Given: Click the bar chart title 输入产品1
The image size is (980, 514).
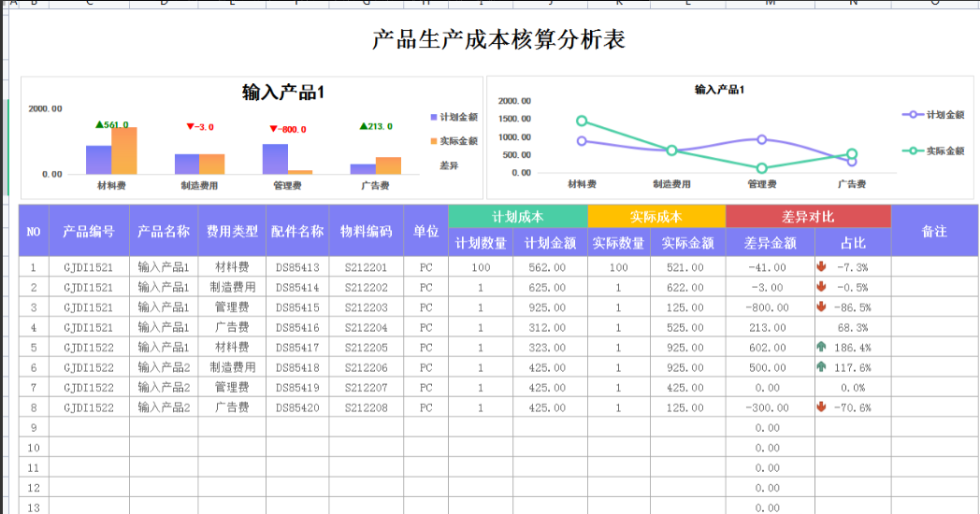Looking at the screenshot, I should (283, 93).
